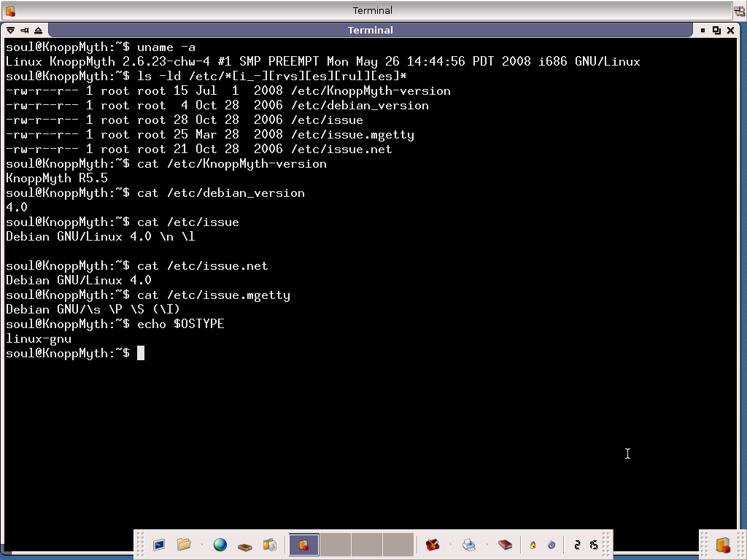Image resolution: width=747 pixels, height=560 pixels.
Task: Maximize the Terminal window
Action: [x=716, y=30]
